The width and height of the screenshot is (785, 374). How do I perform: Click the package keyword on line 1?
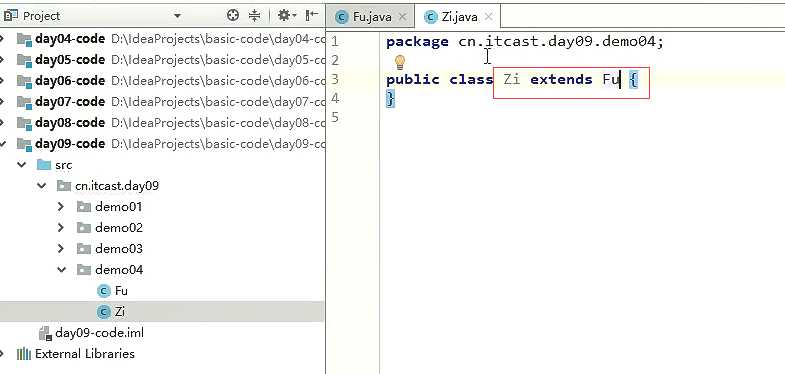(417, 42)
